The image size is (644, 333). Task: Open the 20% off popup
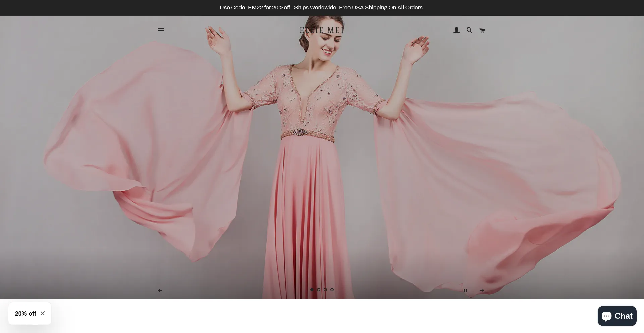tap(25, 314)
